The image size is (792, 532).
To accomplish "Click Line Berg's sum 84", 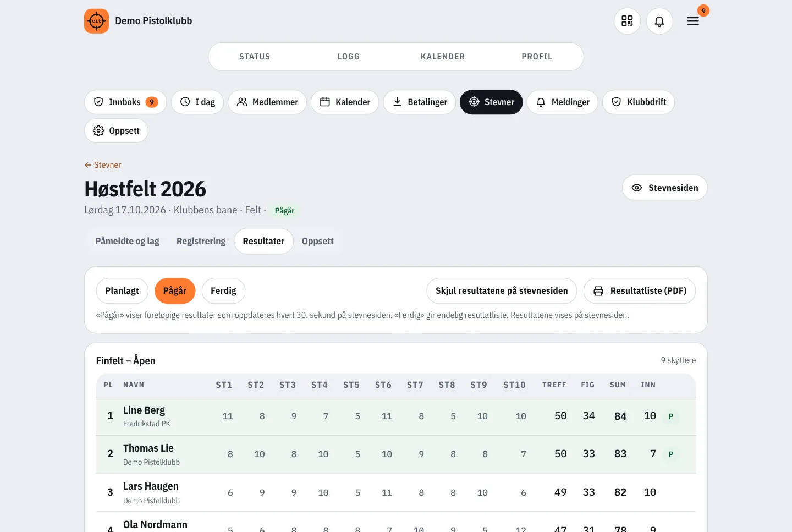I will pos(620,416).
